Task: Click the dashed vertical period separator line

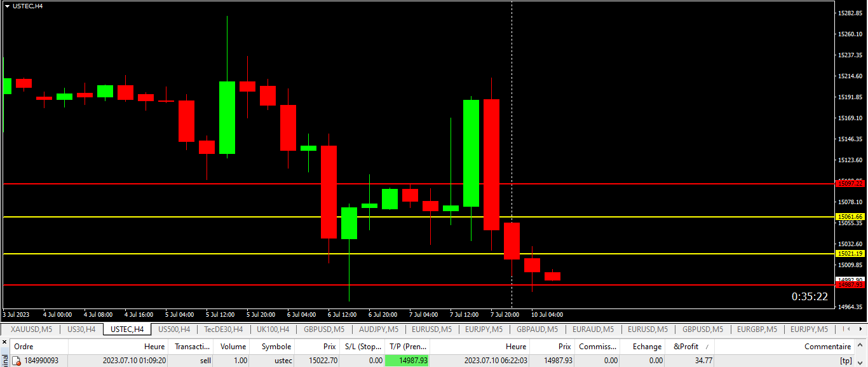Action: [512, 127]
